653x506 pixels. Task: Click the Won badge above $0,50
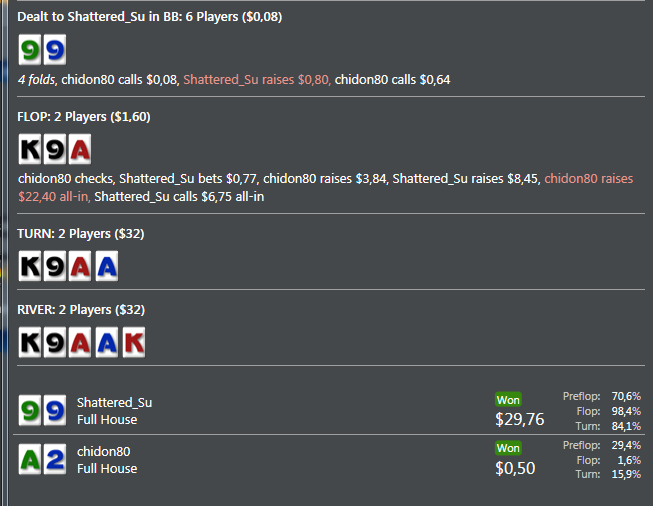(508, 448)
